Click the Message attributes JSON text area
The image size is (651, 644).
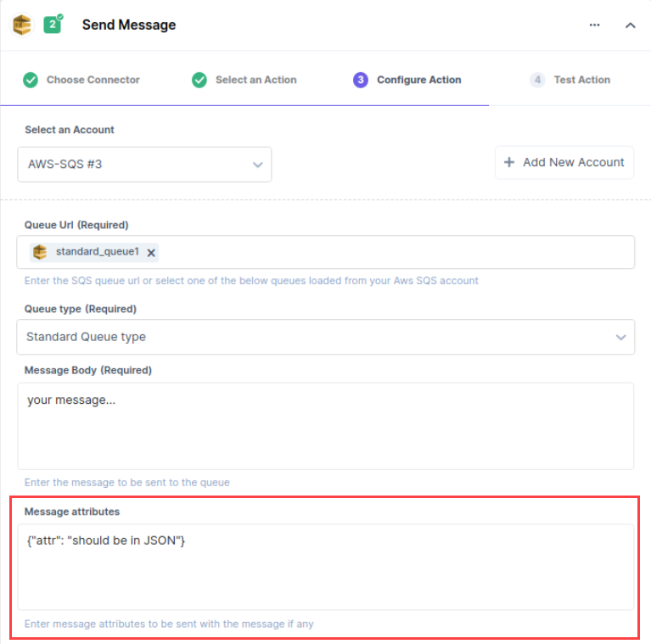click(x=326, y=567)
